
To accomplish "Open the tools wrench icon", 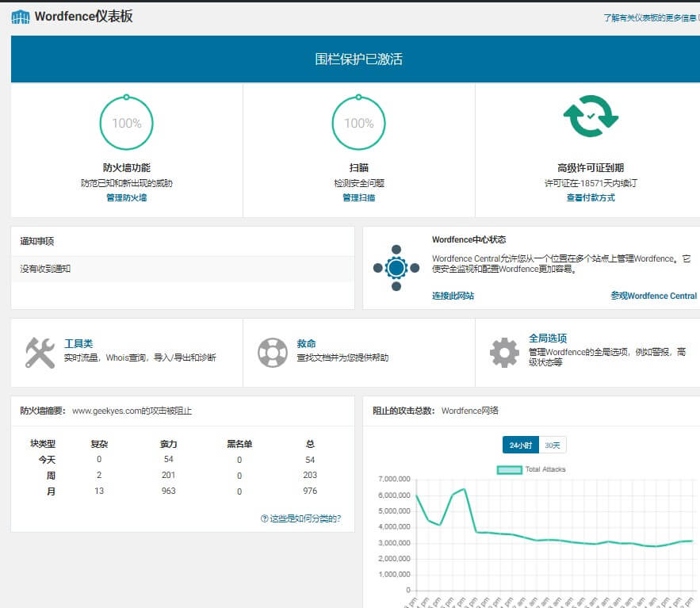I will click(x=40, y=353).
